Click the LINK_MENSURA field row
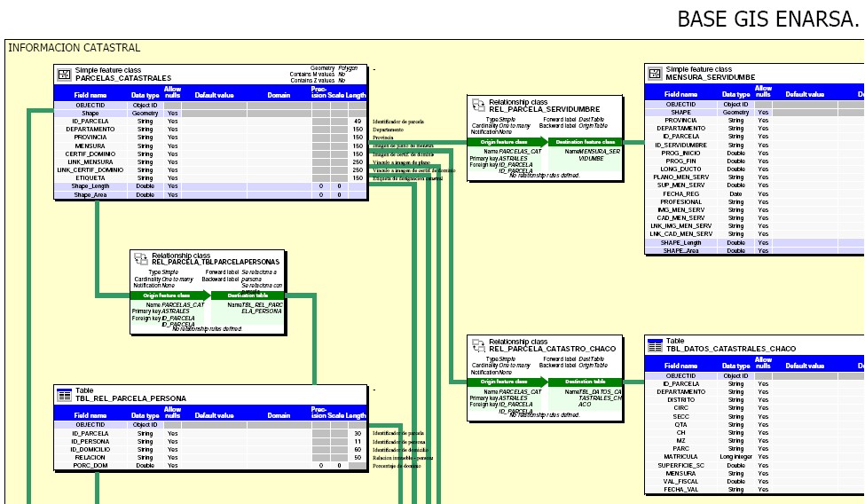 (210, 162)
